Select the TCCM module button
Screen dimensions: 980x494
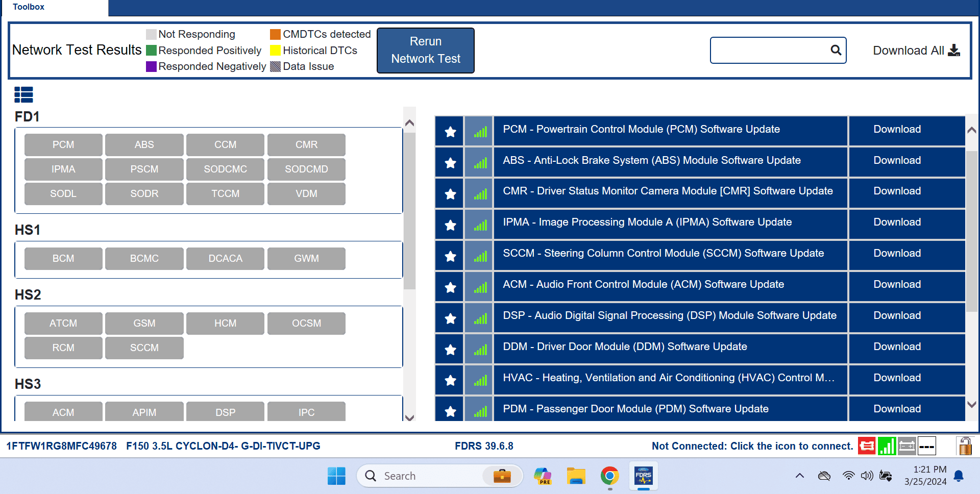pyautogui.click(x=225, y=193)
